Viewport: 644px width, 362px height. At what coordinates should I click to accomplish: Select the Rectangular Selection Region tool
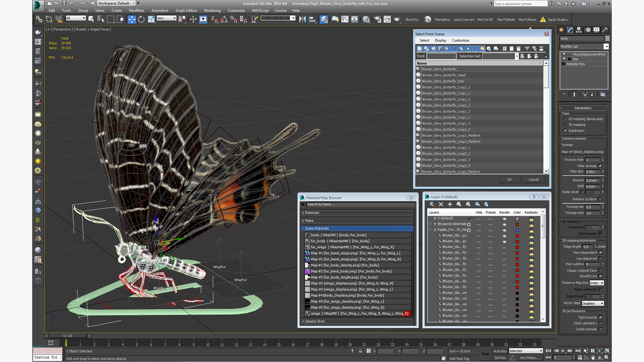coord(110,19)
